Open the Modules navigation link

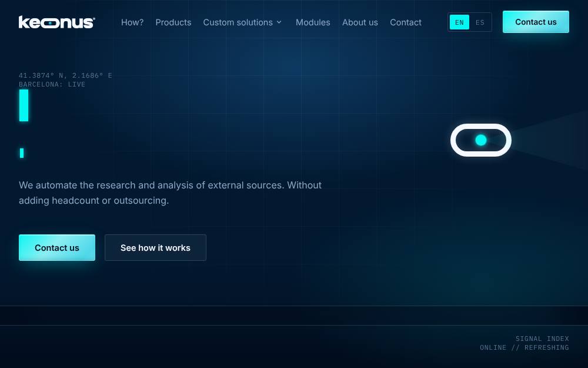pos(313,22)
